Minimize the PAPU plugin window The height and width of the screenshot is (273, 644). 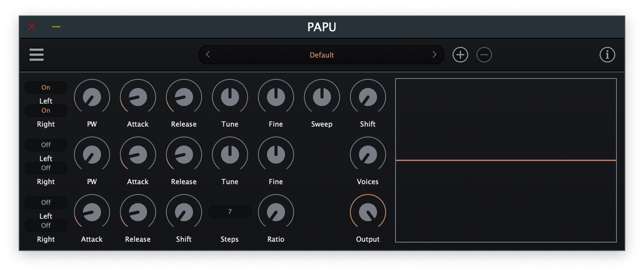click(x=56, y=27)
